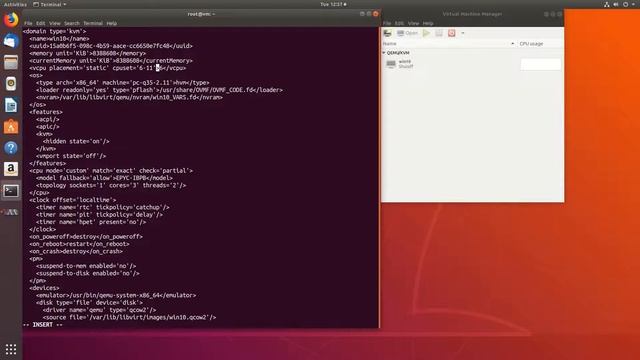Click the clock offset='localtime' line
Image resolution: width=640 pixels, height=360 pixels.
[x=73, y=200]
